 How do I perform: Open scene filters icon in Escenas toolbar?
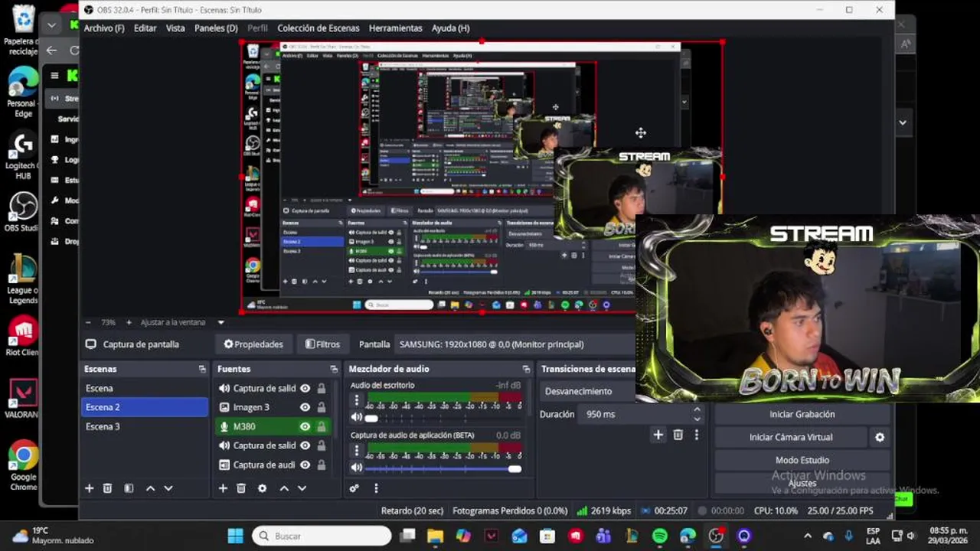[x=129, y=488]
